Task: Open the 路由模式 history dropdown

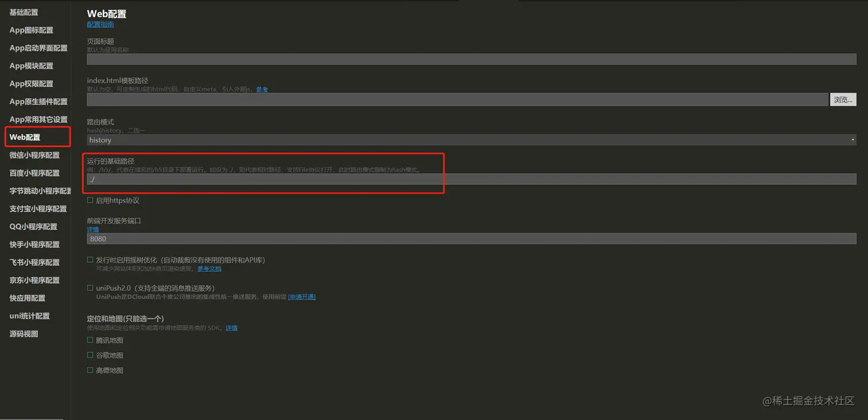Action: (471, 139)
